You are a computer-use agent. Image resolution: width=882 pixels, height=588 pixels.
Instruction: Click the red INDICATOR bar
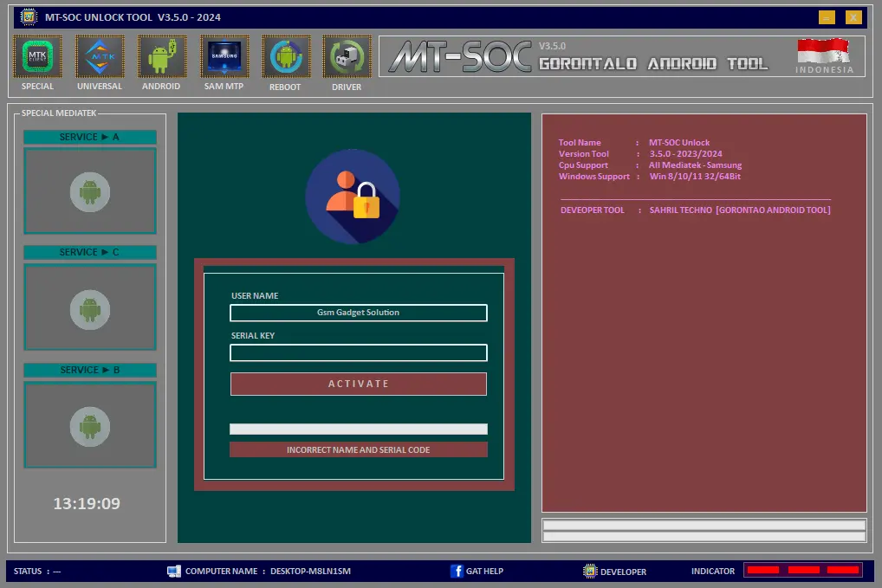pos(803,571)
